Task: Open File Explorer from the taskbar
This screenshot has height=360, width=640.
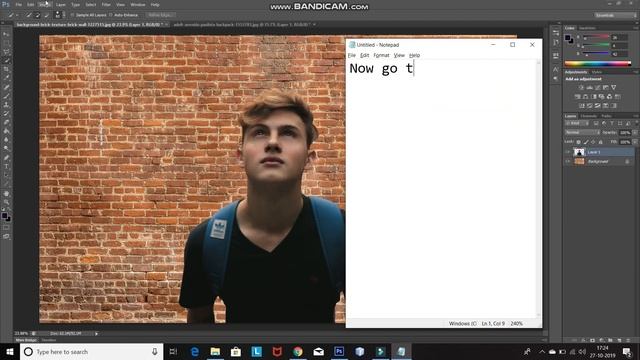Action: click(x=215, y=351)
